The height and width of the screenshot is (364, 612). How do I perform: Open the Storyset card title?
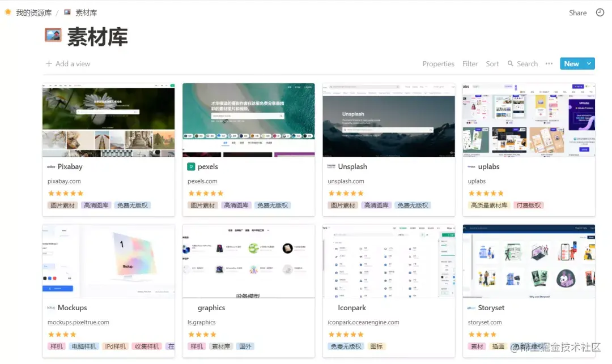[491, 308]
